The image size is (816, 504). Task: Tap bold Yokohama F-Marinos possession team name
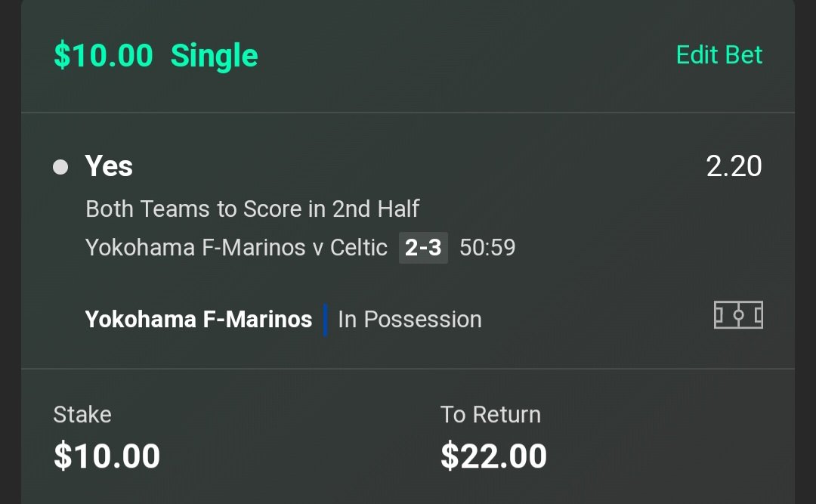[x=198, y=319]
